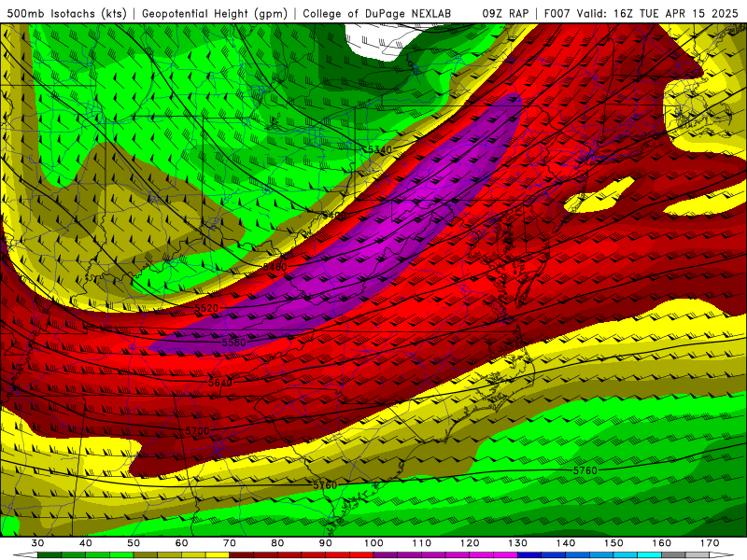The height and width of the screenshot is (560, 747).
Task: Click the 110 knot color scale label
Action: [x=422, y=543]
